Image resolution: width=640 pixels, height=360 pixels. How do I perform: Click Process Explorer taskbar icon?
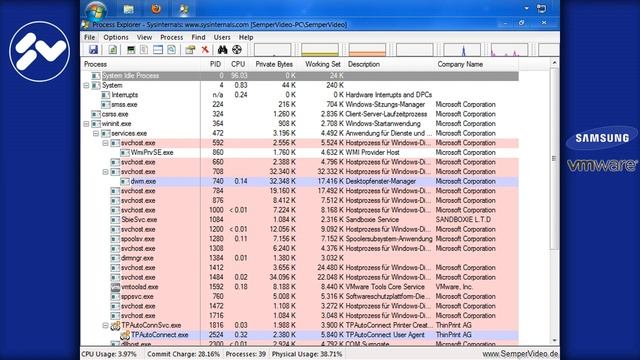click(x=184, y=9)
